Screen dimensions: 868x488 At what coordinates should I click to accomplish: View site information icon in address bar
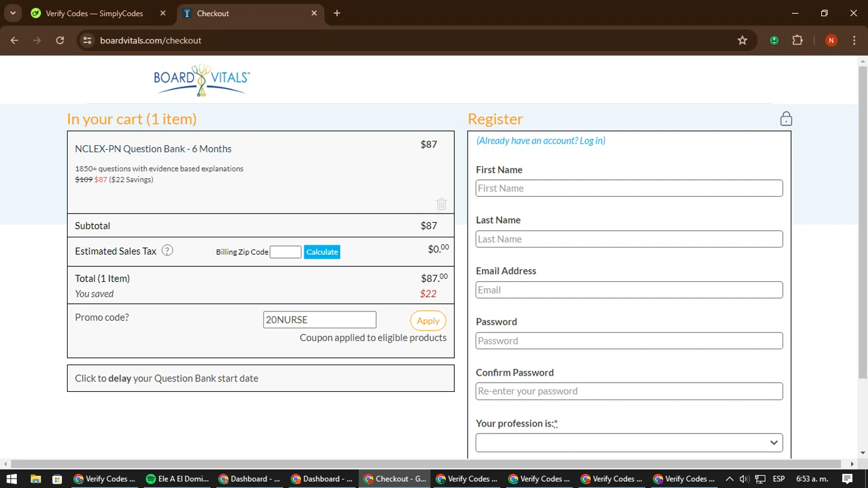point(87,41)
